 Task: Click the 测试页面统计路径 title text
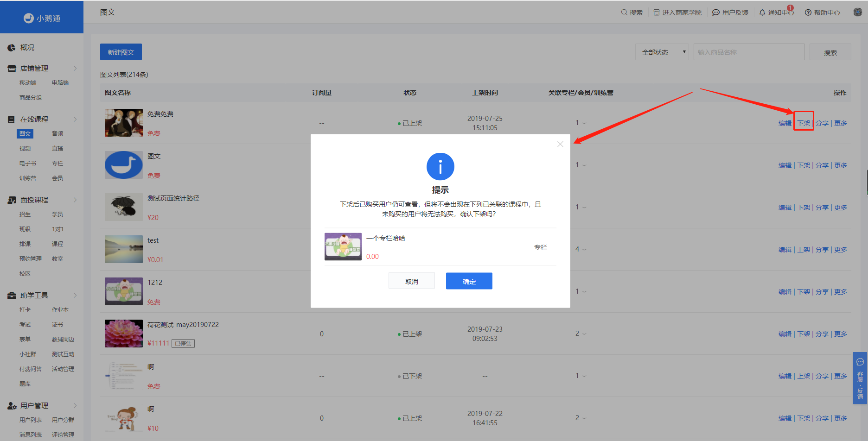tap(173, 198)
